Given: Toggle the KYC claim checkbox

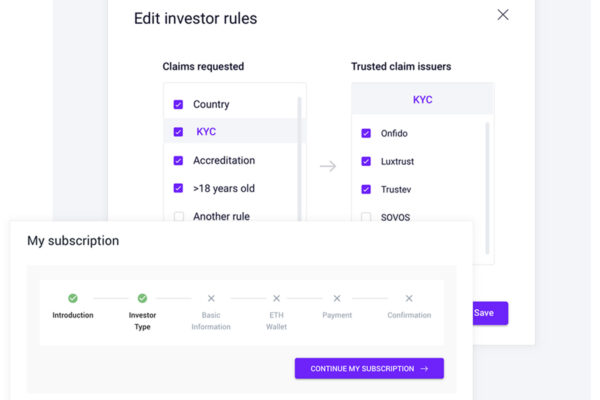Looking at the screenshot, I should tap(178, 132).
